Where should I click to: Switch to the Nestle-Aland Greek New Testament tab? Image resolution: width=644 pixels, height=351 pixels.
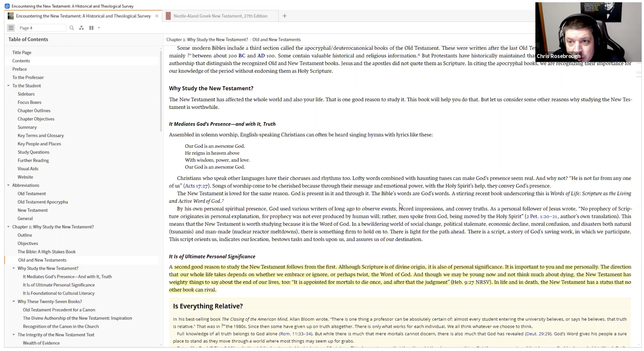pyautogui.click(x=220, y=16)
